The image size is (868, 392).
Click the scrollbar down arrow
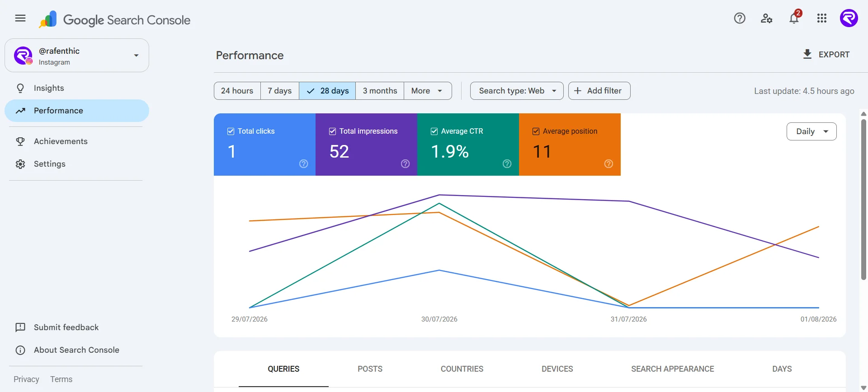coord(863,388)
